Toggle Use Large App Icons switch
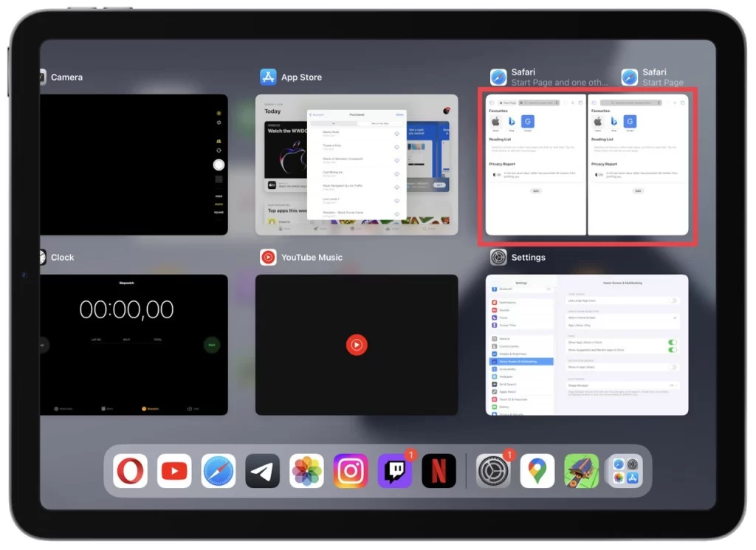The height and width of the screenshot is (550, 756). pos(673,300)
